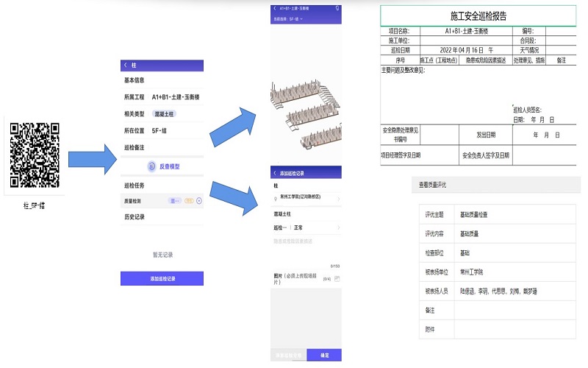Click the 天气情况 cell in report

tap(529, 50)
